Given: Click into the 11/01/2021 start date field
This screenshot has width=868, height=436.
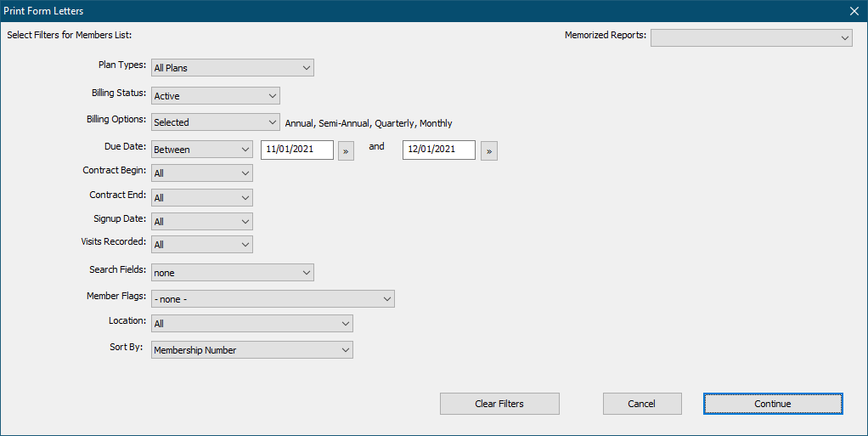Looking at the screenshot, I should pyautogui.click(x=296, y=150).
